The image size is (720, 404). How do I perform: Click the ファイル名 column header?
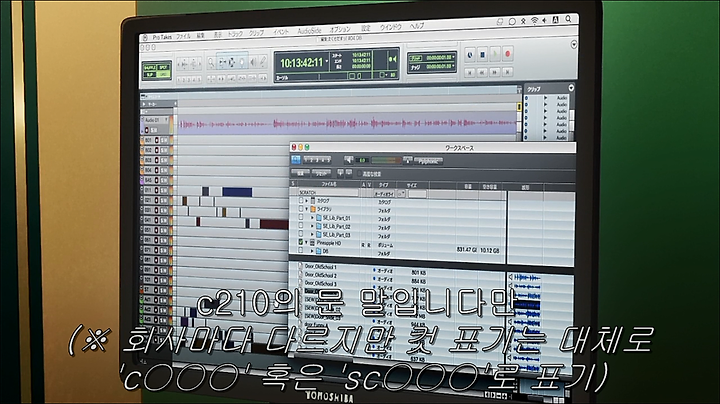(x=328, y=184)
